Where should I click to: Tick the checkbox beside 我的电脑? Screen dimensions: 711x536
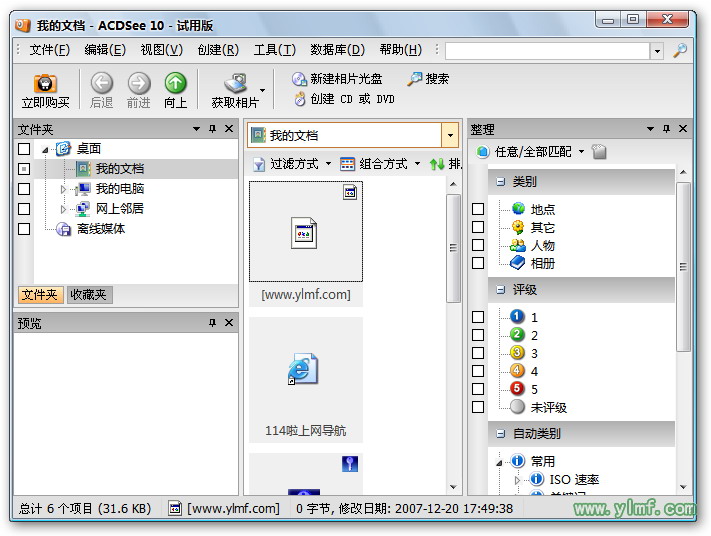coord(24,189)
